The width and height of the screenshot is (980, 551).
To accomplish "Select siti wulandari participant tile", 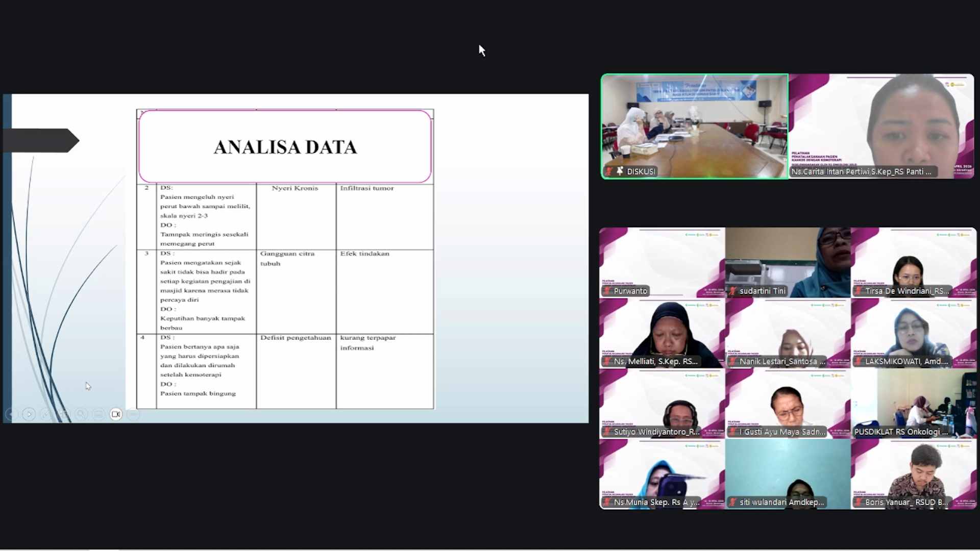I will click(x=788, y=474).
